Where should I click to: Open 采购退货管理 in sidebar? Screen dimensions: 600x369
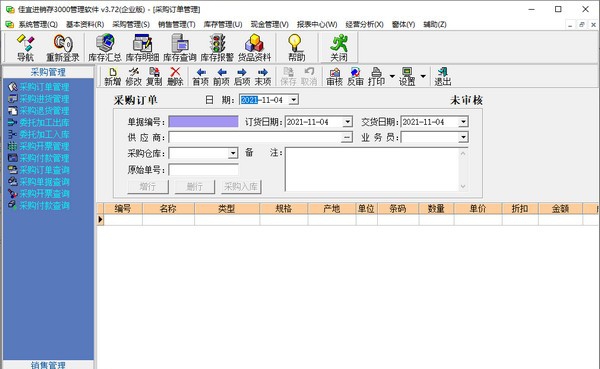pos(44,111)
